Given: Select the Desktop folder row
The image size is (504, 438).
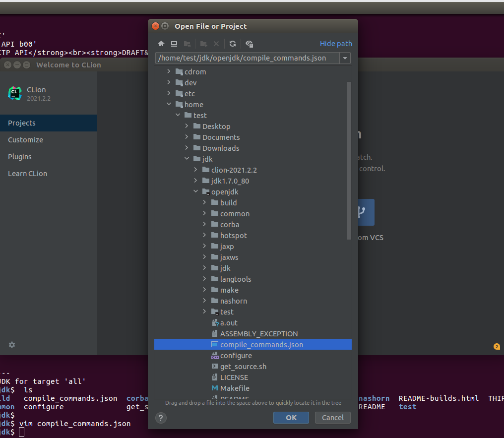Looking at the screenshot, I should tap(253, 126).
